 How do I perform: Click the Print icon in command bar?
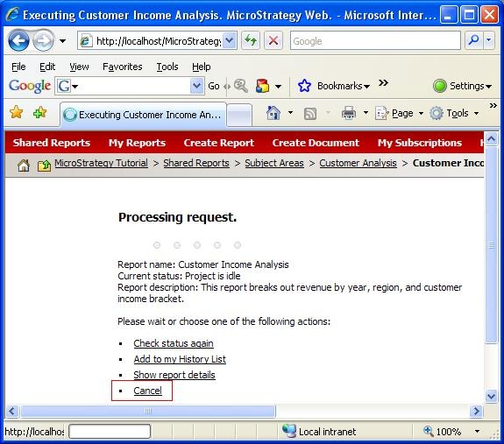(349, 113)
